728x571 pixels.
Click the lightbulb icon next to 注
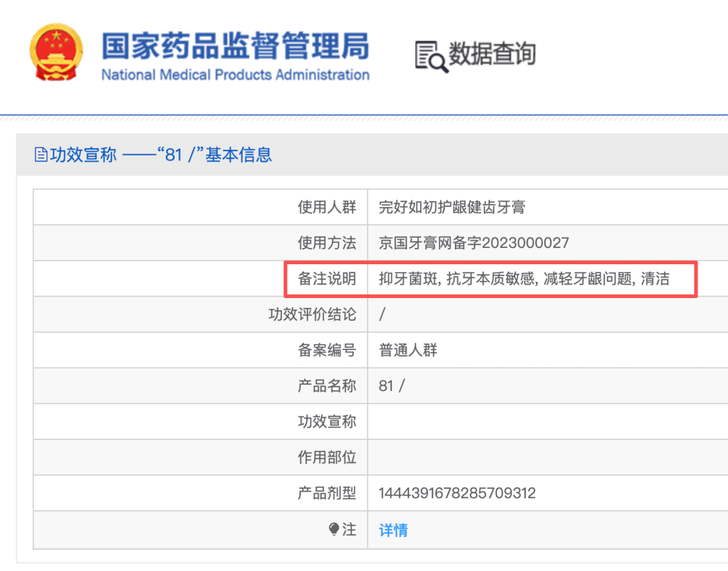click(334, 529)
